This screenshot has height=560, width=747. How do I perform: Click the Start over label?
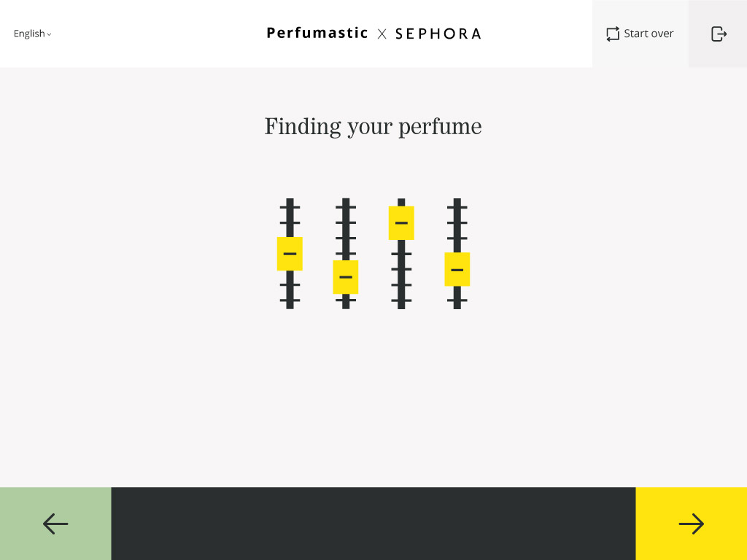[649, 34]
